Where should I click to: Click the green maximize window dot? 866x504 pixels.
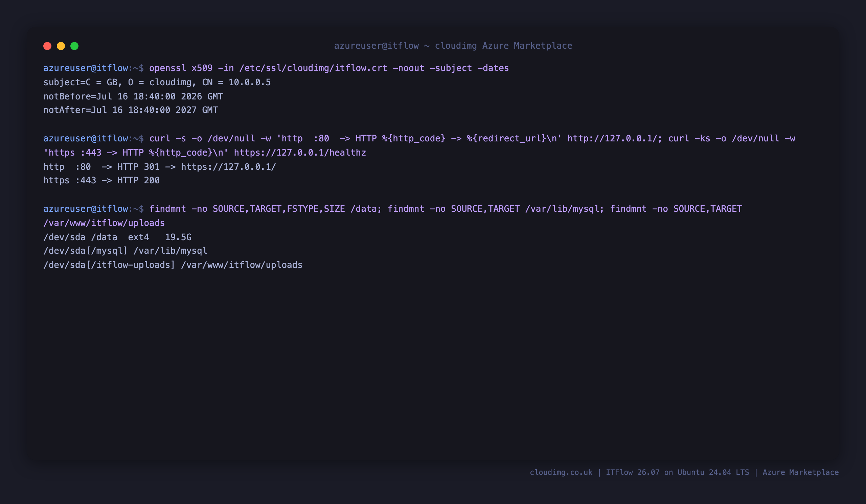pos(74,46)
